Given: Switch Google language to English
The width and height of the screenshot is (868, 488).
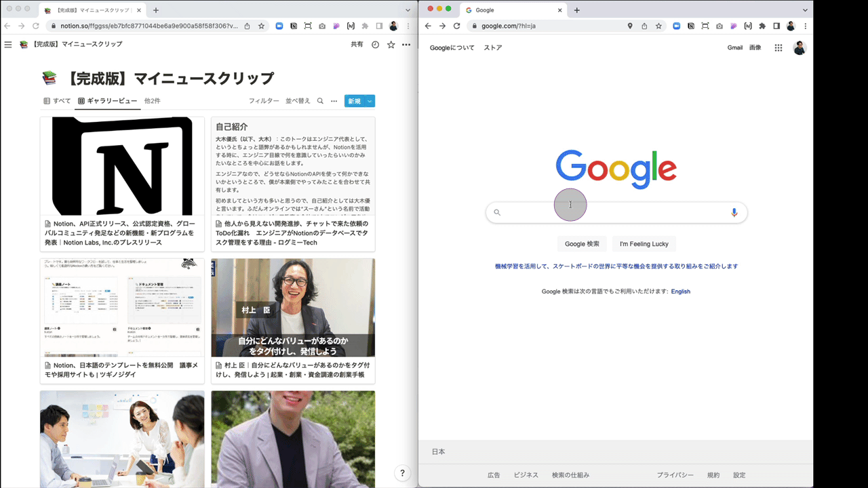Looking at the screenshot, I should pos(681,291).
